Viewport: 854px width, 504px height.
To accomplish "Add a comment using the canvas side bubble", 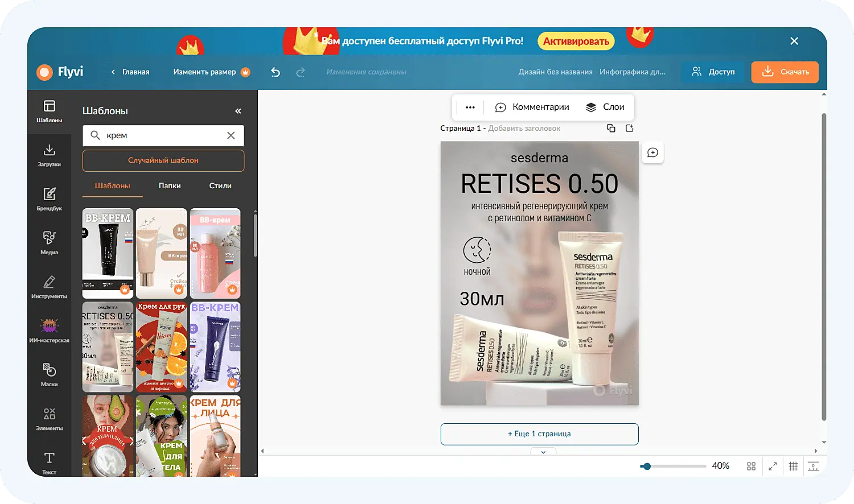I will [x=652, y=152].
